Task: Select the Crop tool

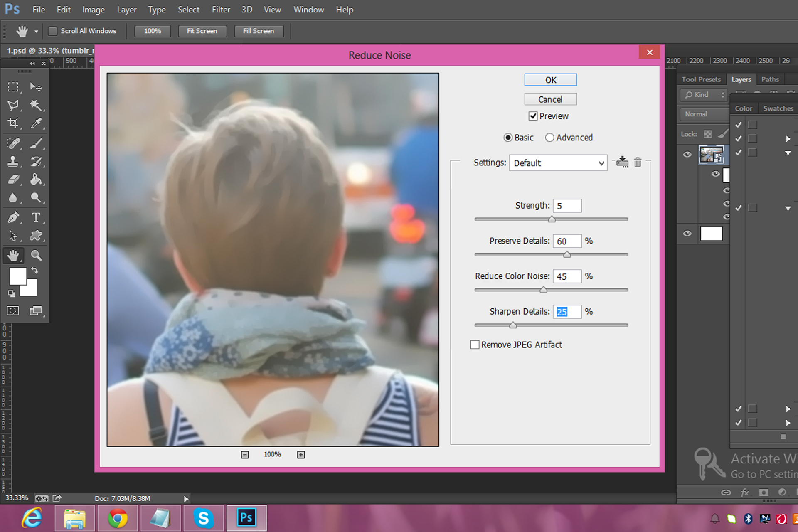Action: click(x=13, y=123)
